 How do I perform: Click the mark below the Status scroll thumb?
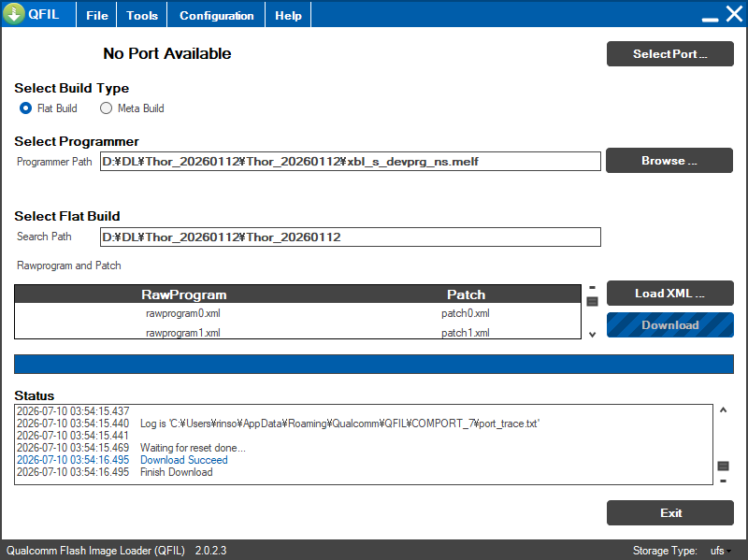(723, 481)
